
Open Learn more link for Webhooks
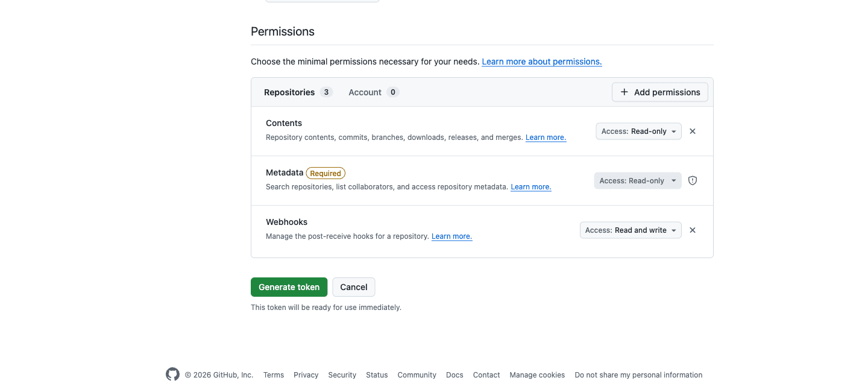pos(452,236)
